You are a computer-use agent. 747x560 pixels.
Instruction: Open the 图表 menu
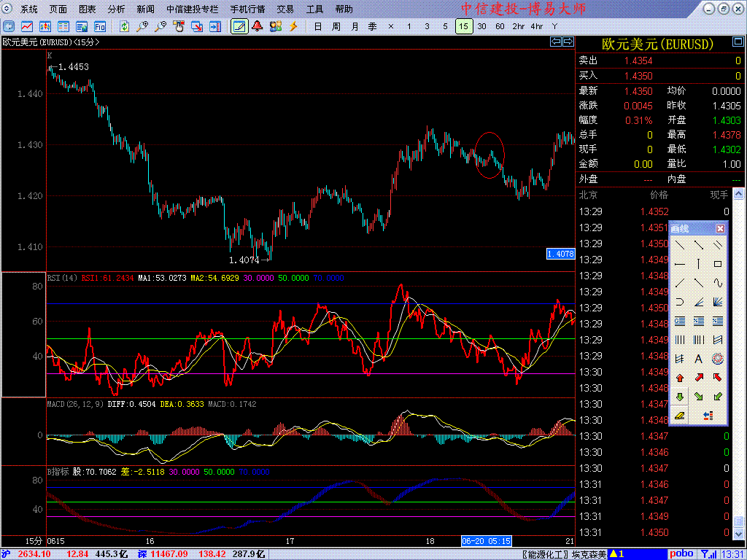pyautogui.click(x=88, y=9)
